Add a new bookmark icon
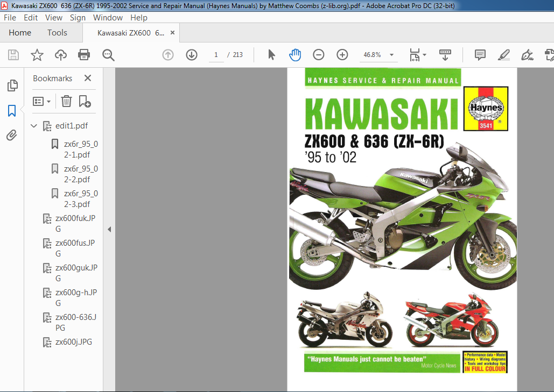554x392 pixels. click(x=85, y=101)
